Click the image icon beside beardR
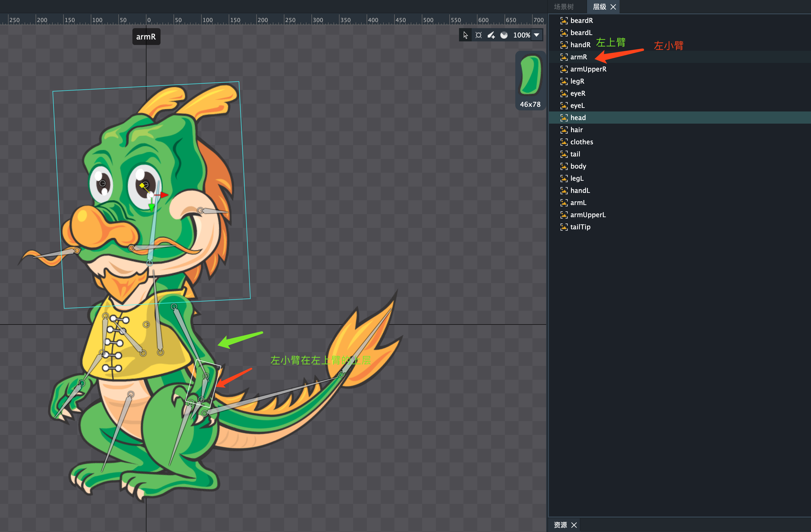811x532 pixels. [x=564, y=21]
